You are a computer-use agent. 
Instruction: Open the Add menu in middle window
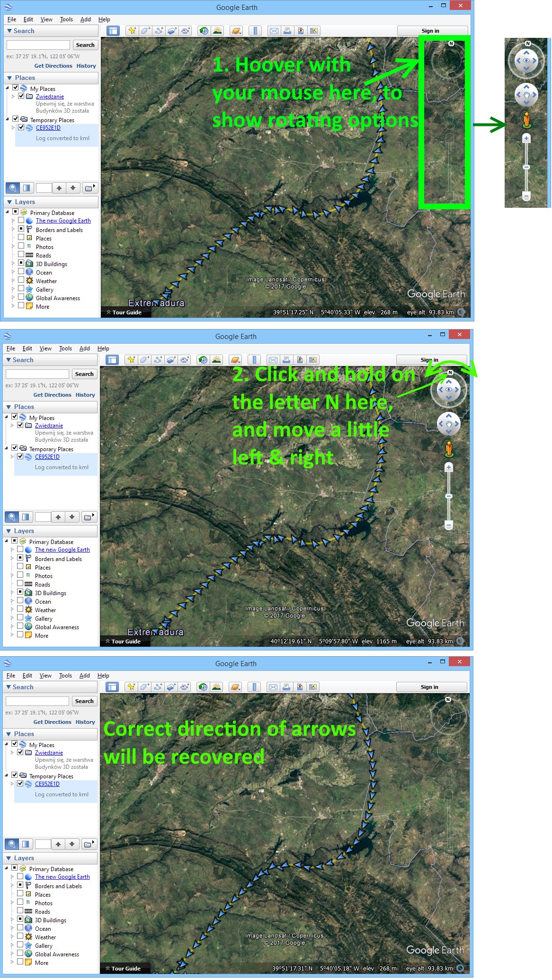tap(85, 348)
